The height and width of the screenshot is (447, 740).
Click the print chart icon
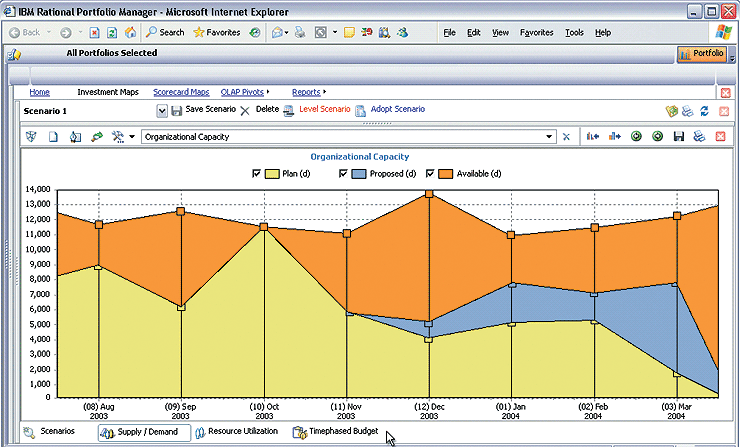pos(699,137)
